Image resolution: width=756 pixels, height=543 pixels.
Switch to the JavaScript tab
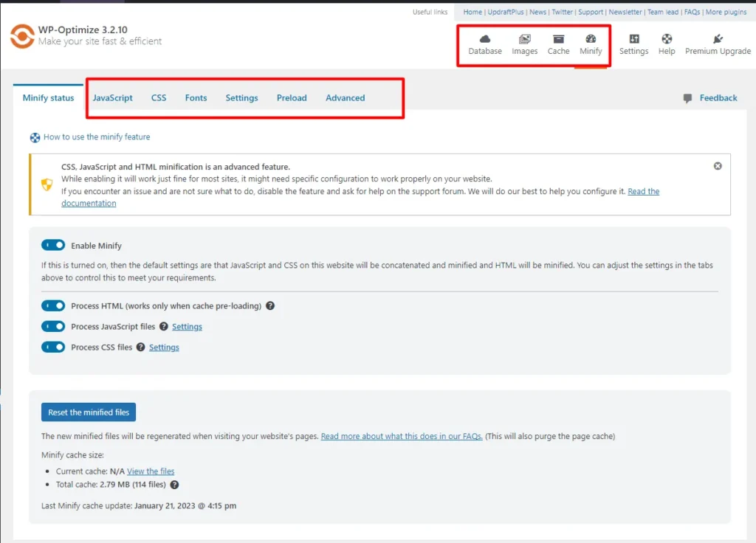pyautogui.click(x=112, y=97)
